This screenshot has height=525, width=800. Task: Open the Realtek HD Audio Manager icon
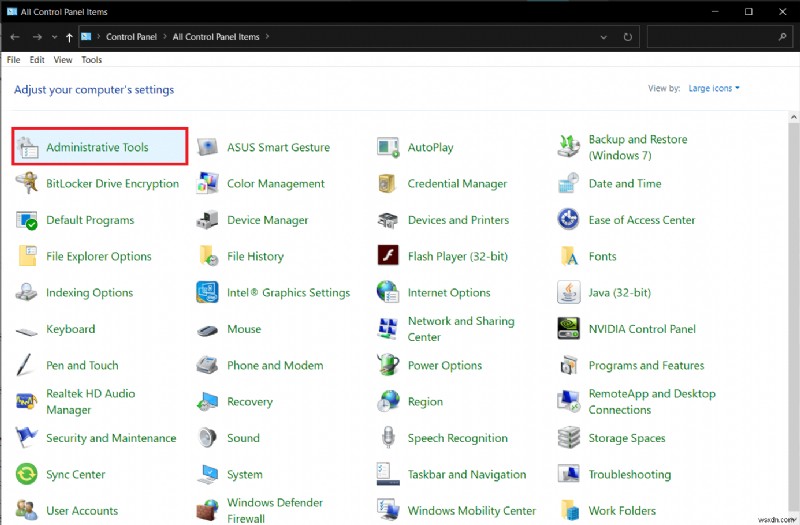(x=27, y=401)
